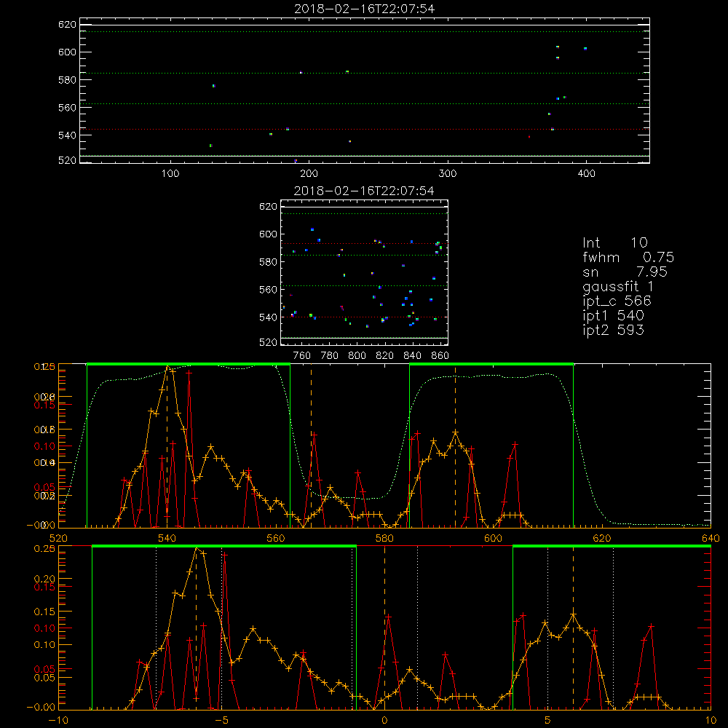Click the '640' x-axis label of the spectrum plot
This screenshot has height=728, width=728.
(x=711, y=539)
